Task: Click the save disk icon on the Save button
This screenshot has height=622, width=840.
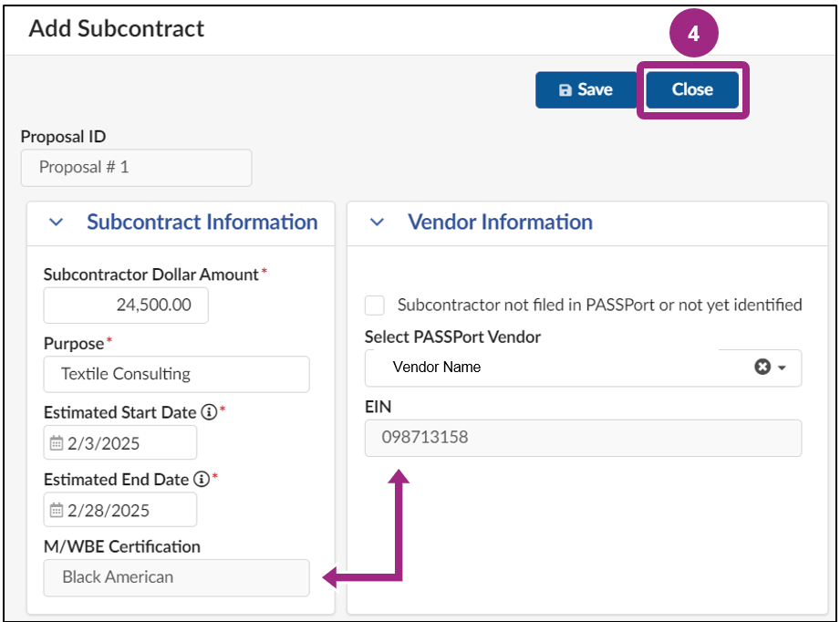Action: (x=564, y=89)
